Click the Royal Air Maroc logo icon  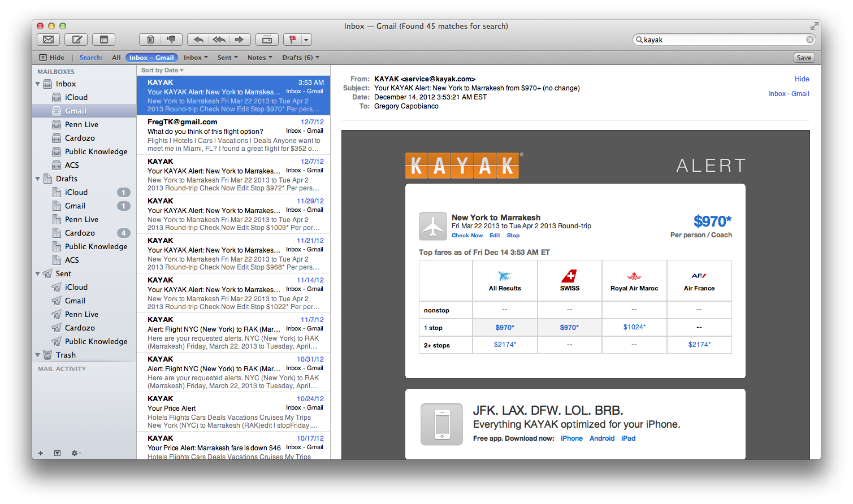(x=634, y=276)
